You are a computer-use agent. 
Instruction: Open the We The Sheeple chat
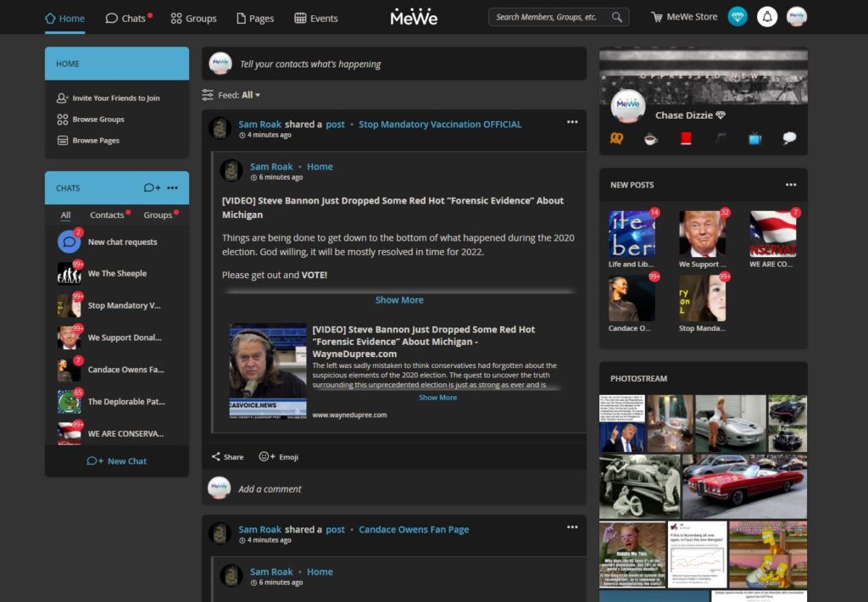pos(117,274)
